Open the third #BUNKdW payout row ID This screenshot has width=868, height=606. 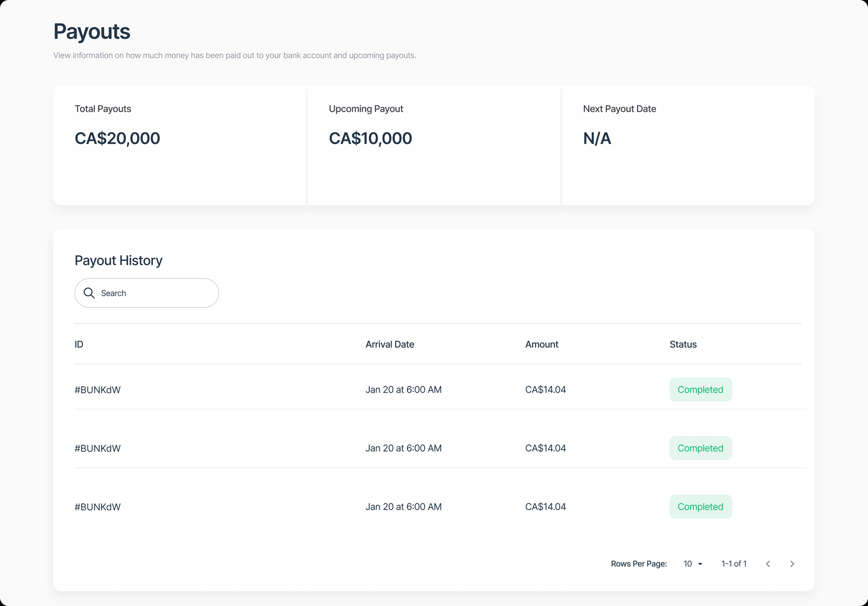[x=97, y=507]
